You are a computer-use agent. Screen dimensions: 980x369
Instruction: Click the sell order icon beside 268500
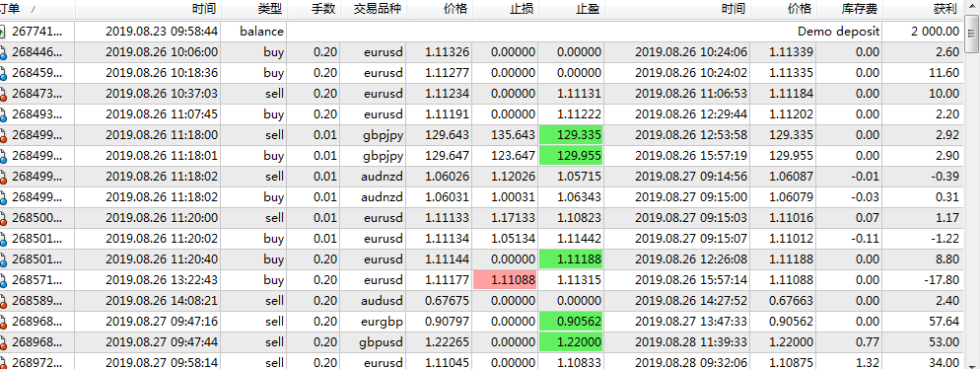click(x=3, y=218)
